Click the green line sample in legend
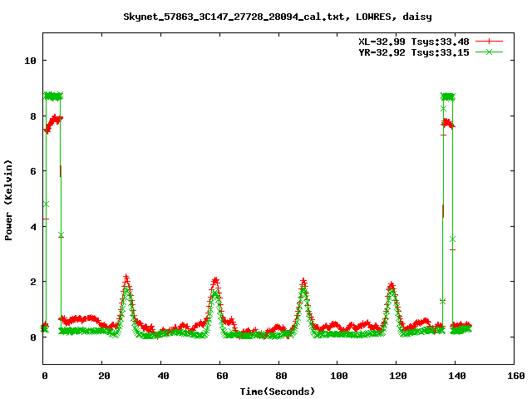Screen dimensions: 532x399 [490, 52]
